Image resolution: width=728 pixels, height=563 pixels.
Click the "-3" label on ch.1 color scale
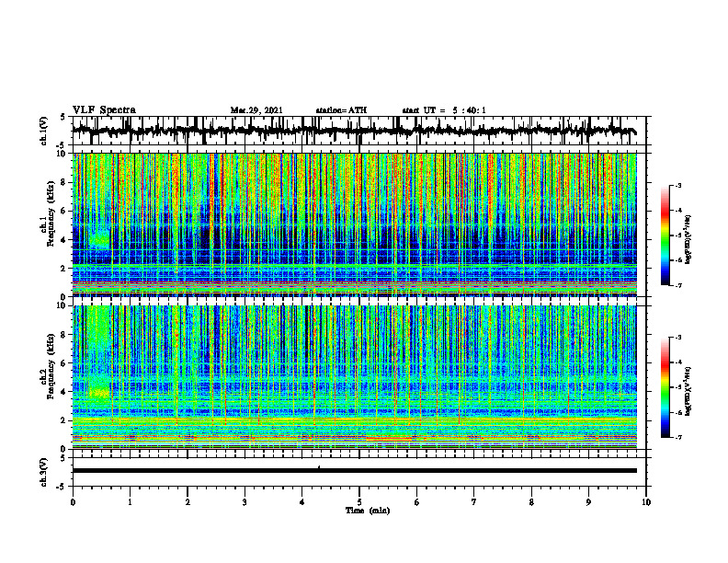click(x=677, y=185)
